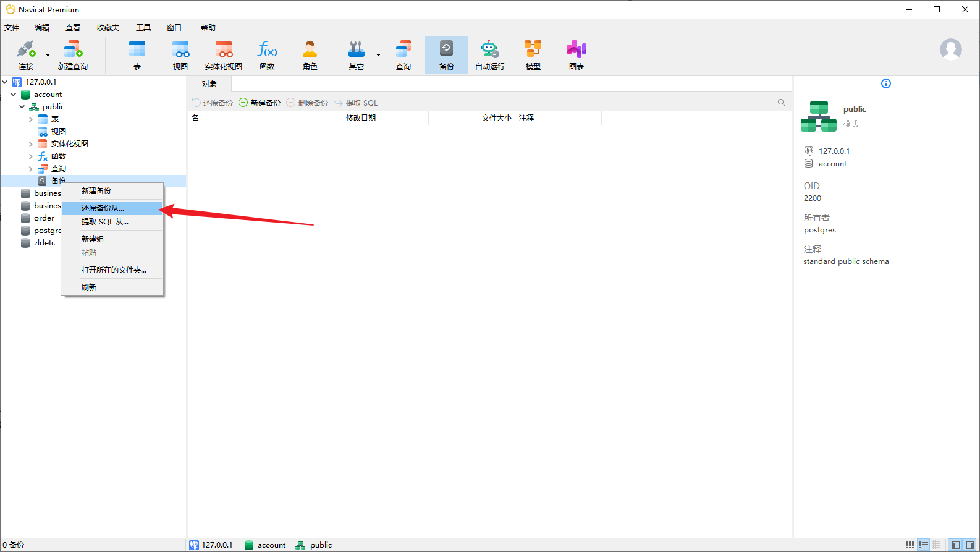Open the 模型 model toolbar icon
The width and height of the screenshot is (980, 552).
pos(533,55)
